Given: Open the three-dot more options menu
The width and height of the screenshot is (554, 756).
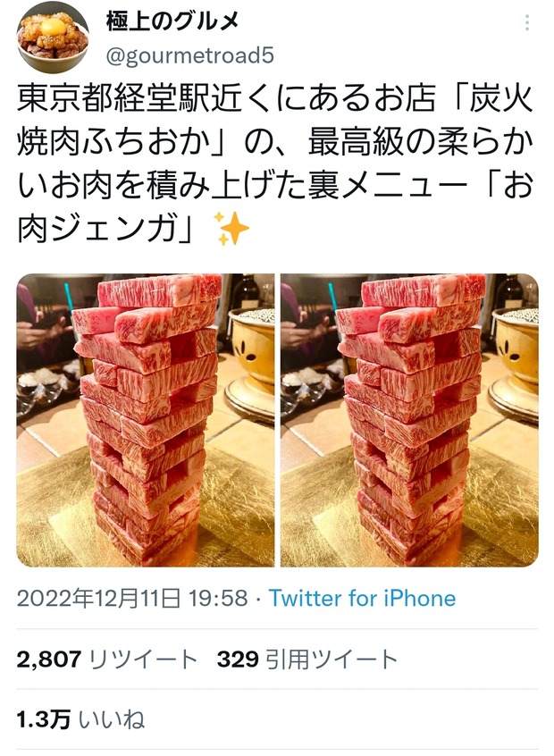Looking at the screenshot, I should pos(527,23).
